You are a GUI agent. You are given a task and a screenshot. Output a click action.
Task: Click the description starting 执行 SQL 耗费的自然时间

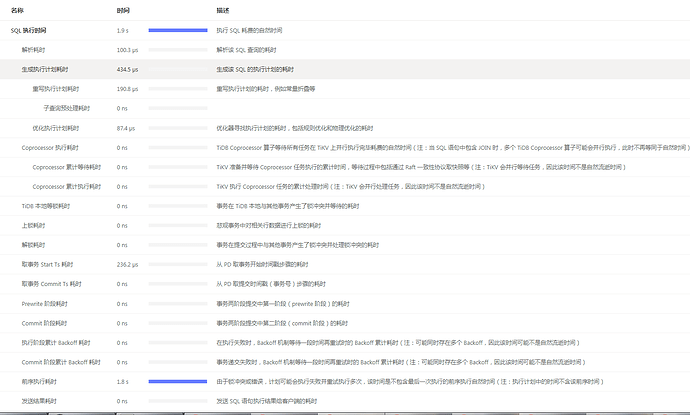pos(249,30)
